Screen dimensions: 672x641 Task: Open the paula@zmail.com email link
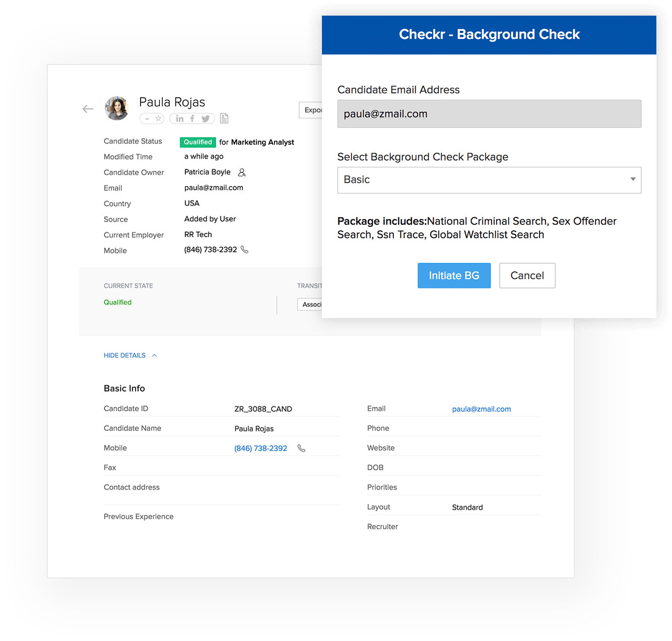[x=481, y=409]
